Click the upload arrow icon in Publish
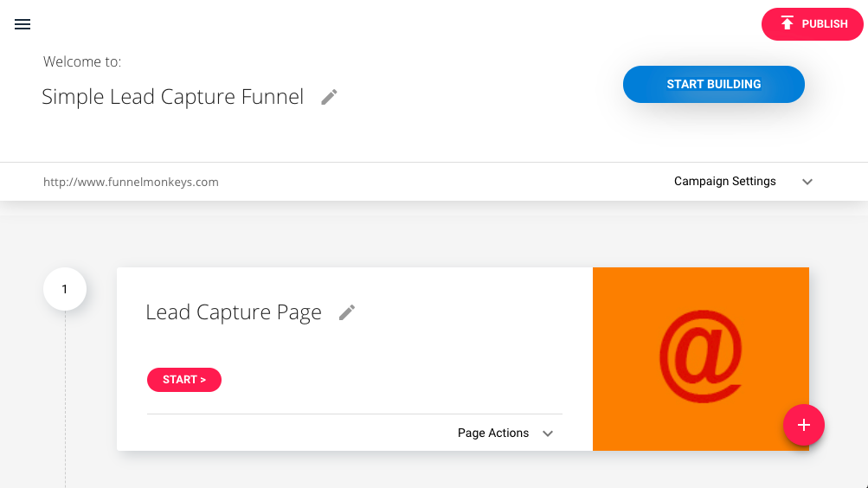Image resolution: width=868 pixels, height=488 pixels. tap(787, 23)
